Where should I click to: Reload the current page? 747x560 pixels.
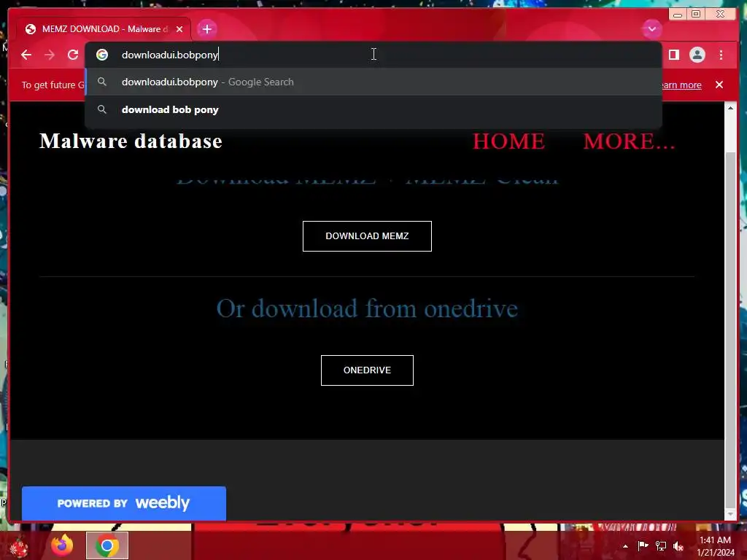click(73, 55)
